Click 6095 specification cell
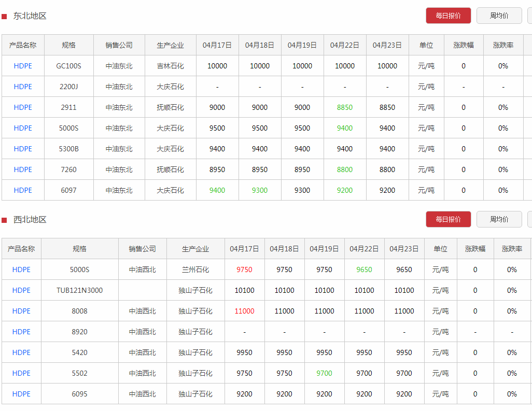The image size is (532, 411). 80,394
